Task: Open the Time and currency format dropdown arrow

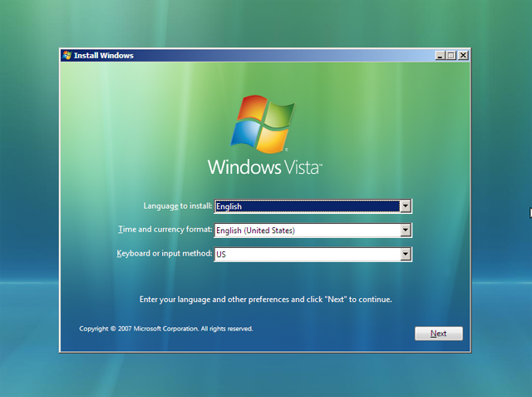Action: [x=406, y=231]
